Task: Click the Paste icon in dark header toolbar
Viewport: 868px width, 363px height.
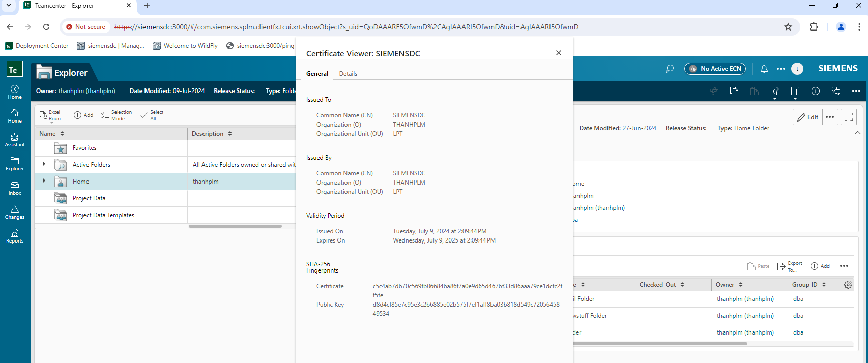Action: click(755, 91)
